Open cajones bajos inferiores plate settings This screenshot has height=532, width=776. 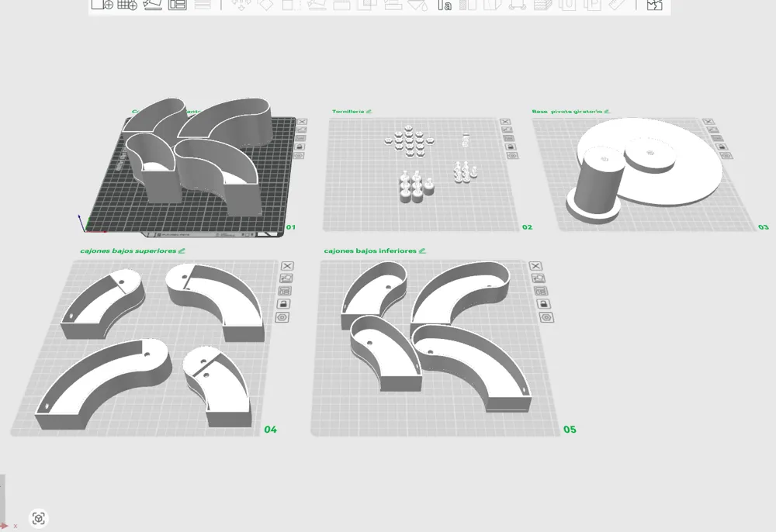click(546, 317)
